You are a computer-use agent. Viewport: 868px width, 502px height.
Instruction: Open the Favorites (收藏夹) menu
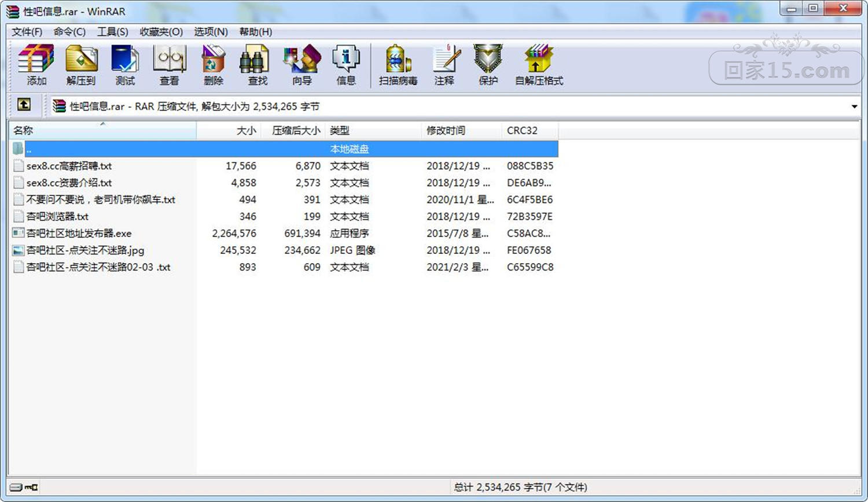click(x=161, y=32)
